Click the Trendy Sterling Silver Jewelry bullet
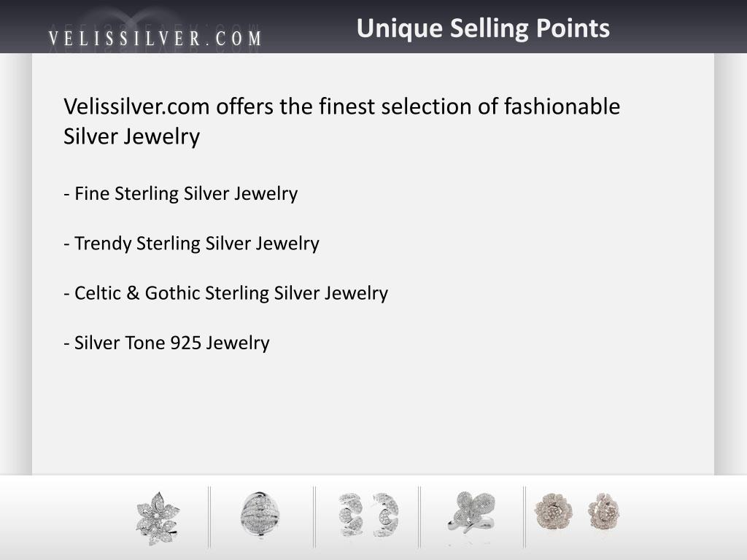747x560 pixels. coord(192,244)
